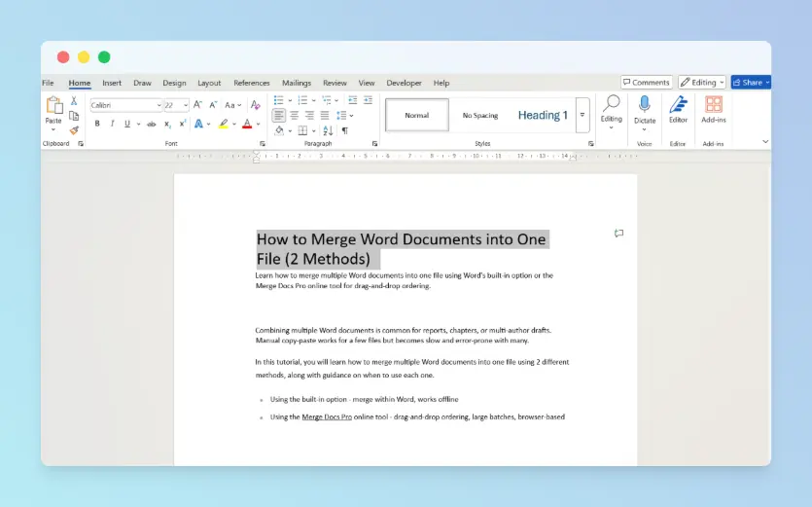This screenshot has width=812, height=507.
Task: Expand the highlight color dropdown arrow
Action: coord(234,125)
